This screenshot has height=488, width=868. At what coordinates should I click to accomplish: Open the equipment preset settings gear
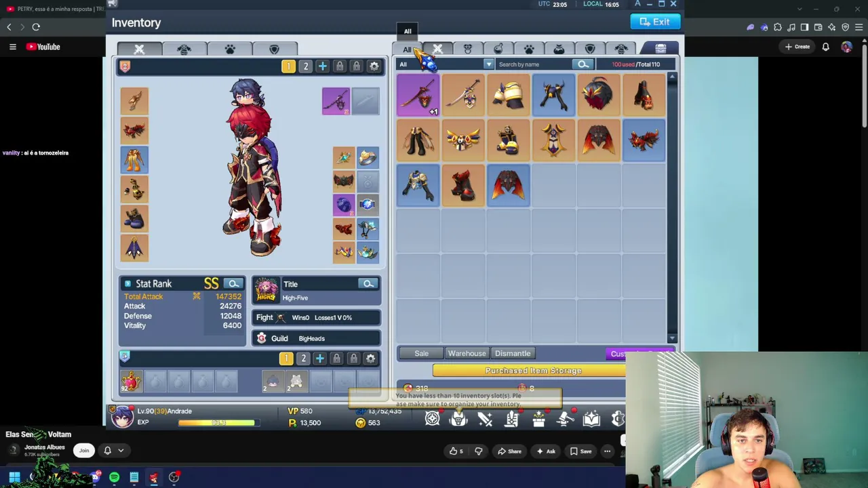[x=374, y=66]
